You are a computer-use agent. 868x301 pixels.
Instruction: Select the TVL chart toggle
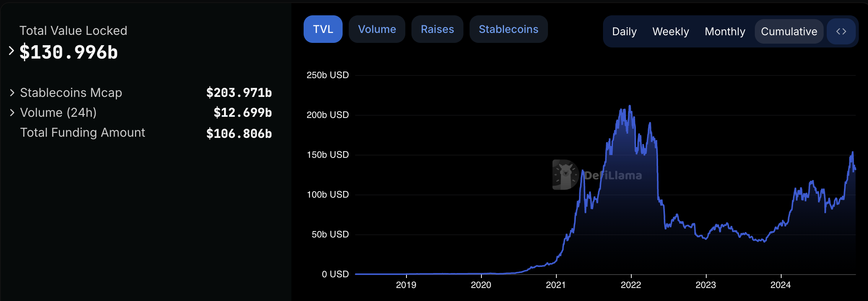[323, 29]
